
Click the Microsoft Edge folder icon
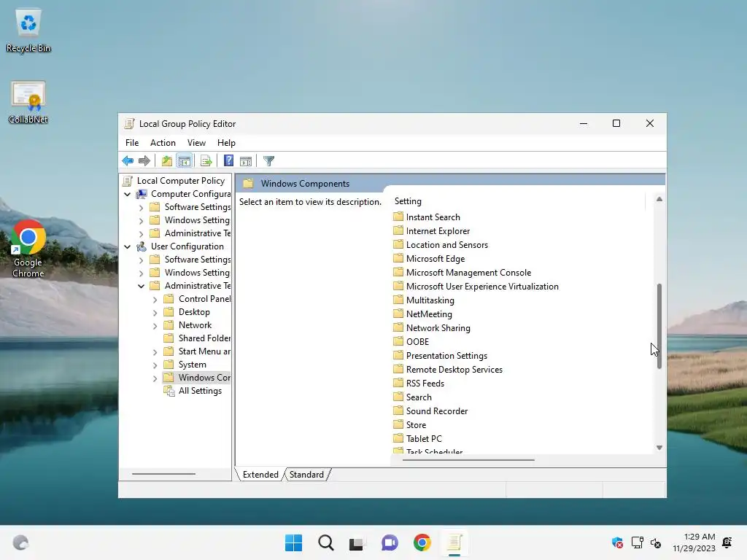coord(398,258)
